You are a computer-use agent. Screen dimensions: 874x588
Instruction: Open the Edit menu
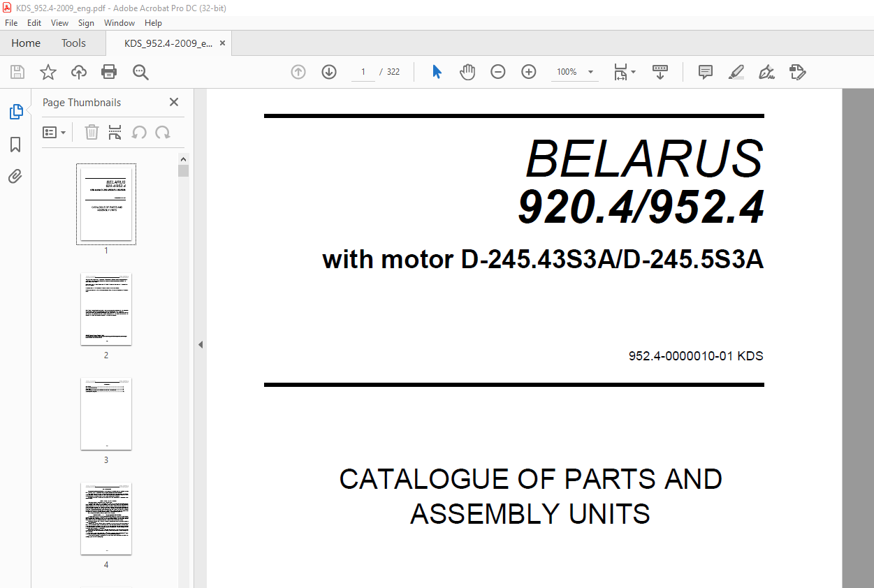pos(34,23)
